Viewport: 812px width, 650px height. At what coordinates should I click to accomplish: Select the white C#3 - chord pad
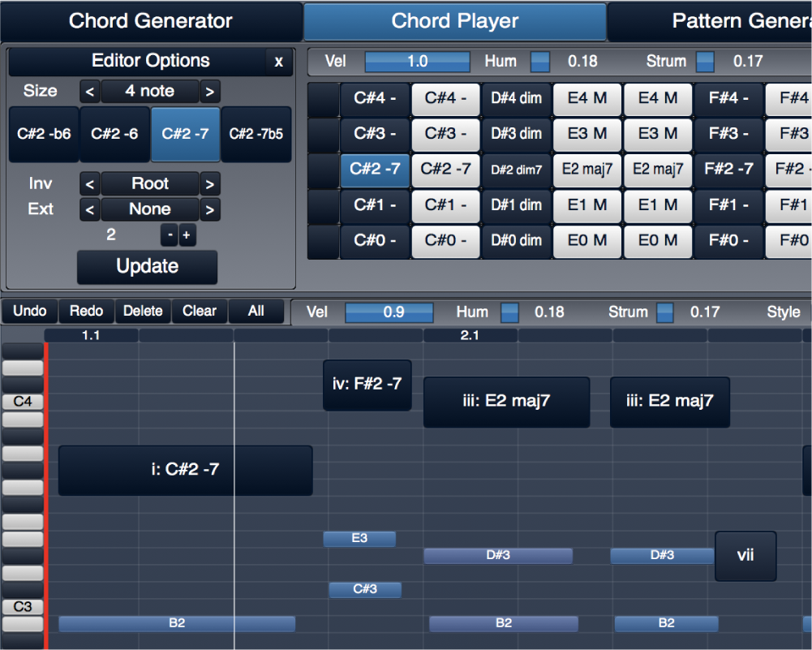tap(445, 134)
